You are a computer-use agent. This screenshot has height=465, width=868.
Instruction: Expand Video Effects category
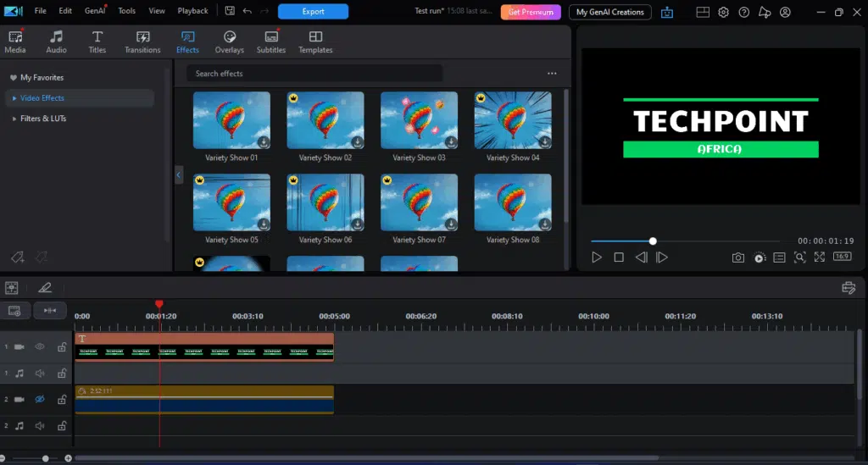pyautogui.click(x=14, y=98)
